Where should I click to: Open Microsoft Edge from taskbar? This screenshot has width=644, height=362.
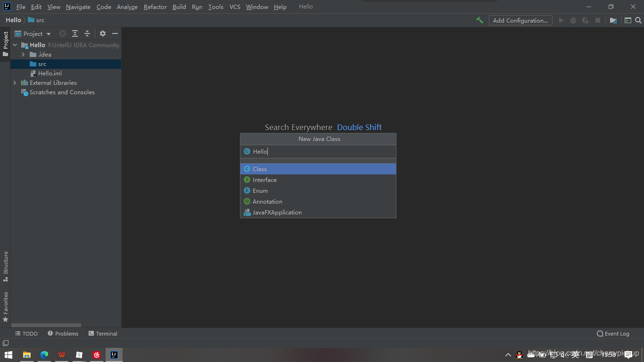(44, 354)
